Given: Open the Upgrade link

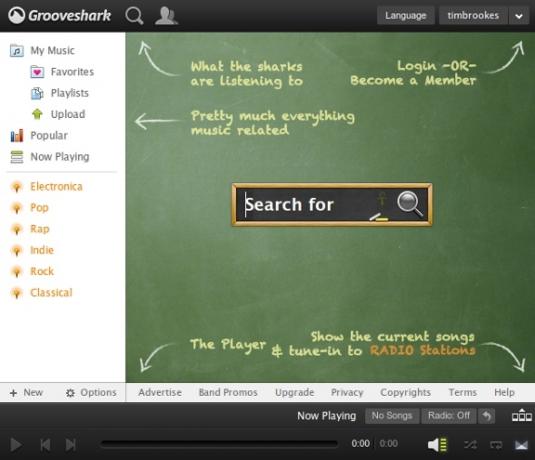Looking at the screenshot, I should [294, 392].
